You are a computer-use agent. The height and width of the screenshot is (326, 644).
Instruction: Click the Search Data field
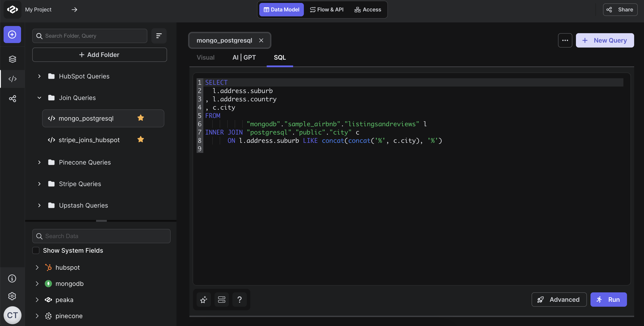click(101, 236)
